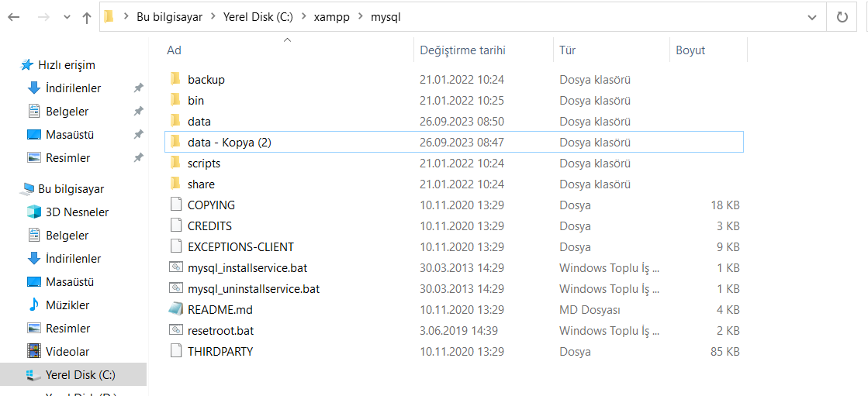Image resolution: width=868 pixels, height=396 pixels.
Task: Select THIRDPARTY file icon
Action: click(175, 350)
